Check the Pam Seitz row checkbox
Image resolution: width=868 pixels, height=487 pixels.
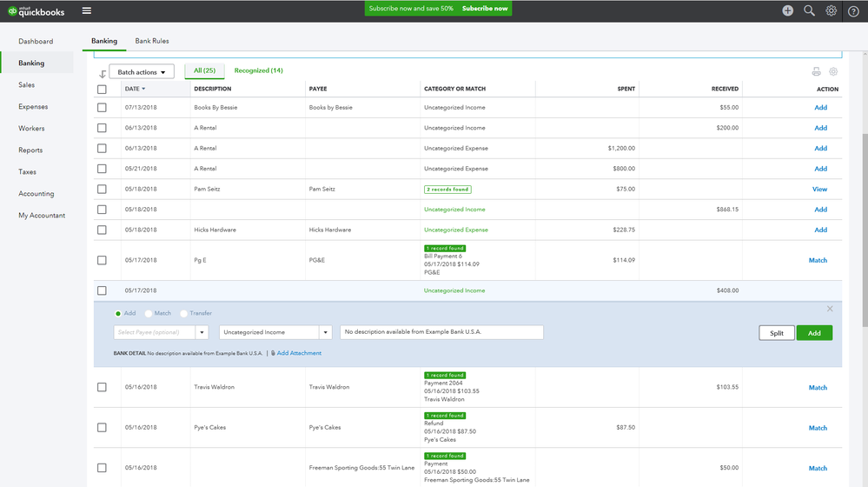[102, 189]
